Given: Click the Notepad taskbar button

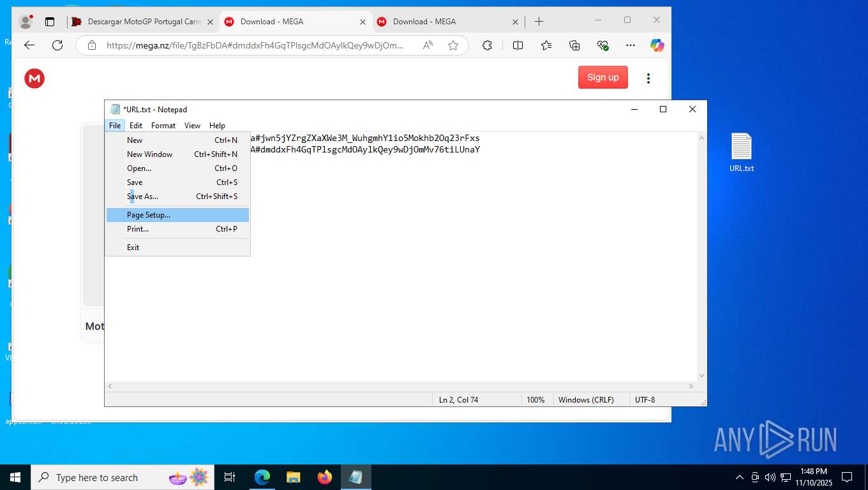Looking at the screenshot, I should pos(356,477).
